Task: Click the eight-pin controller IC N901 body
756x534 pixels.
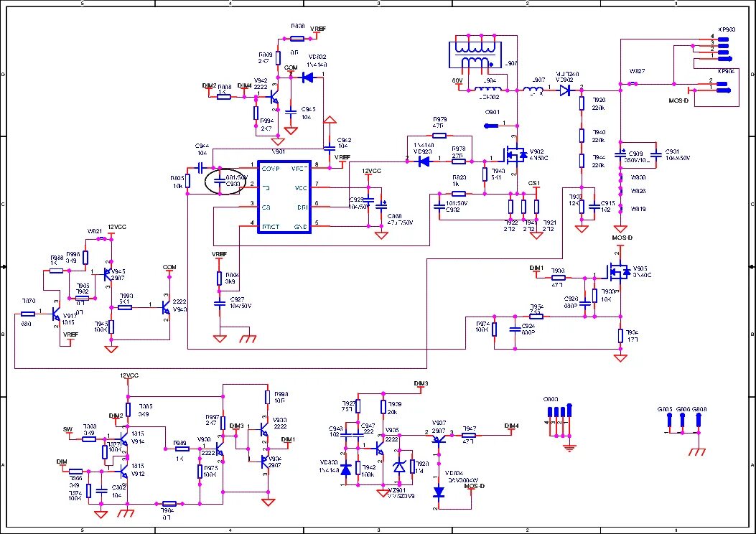Action: click(x=284, y=197)
